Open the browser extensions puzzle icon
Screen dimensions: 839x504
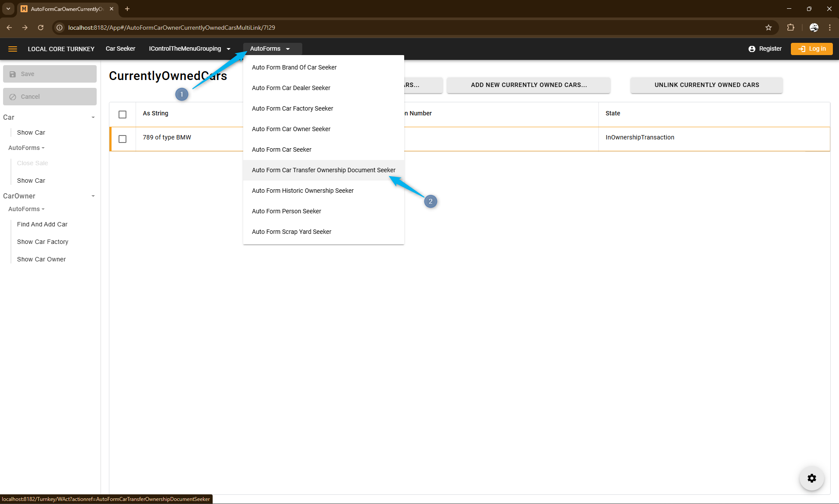point(790,28)
